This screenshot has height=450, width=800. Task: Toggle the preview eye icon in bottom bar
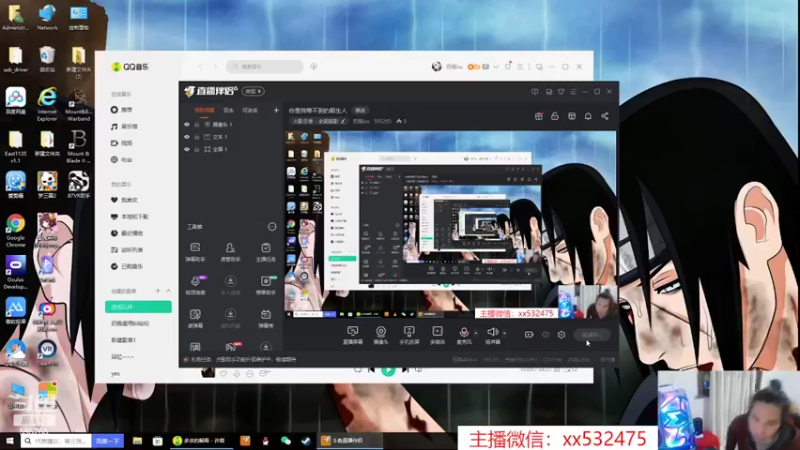[x=545, y=335]
